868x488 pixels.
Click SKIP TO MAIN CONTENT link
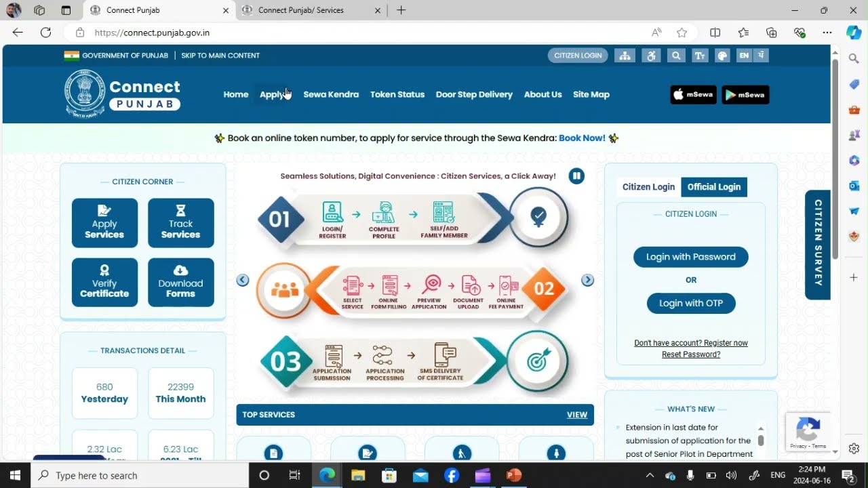click(220, 56)
